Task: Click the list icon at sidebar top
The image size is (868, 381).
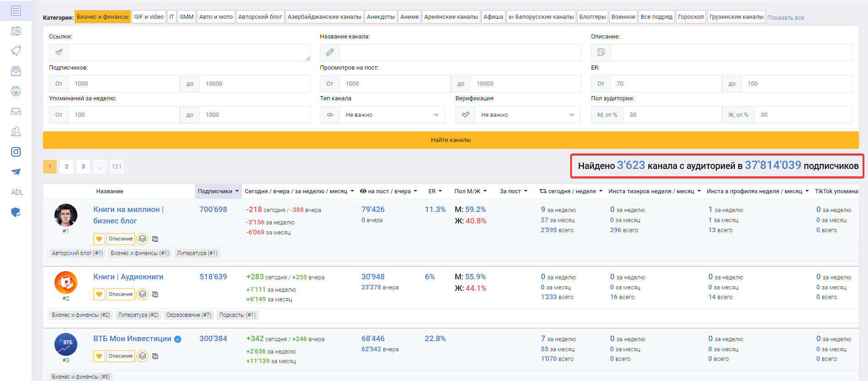Action: (16, 11)
